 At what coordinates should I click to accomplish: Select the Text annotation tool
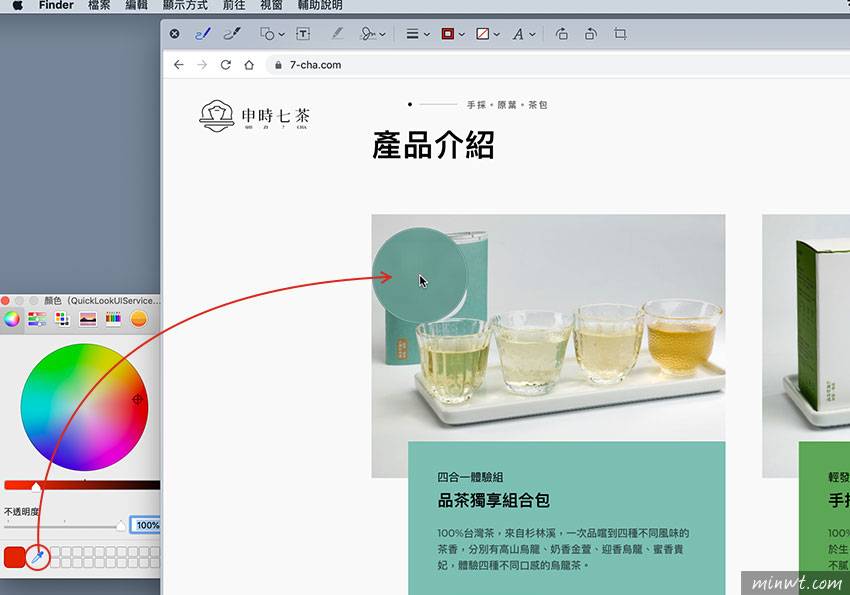pyautogui.click(x=300, y=33)
